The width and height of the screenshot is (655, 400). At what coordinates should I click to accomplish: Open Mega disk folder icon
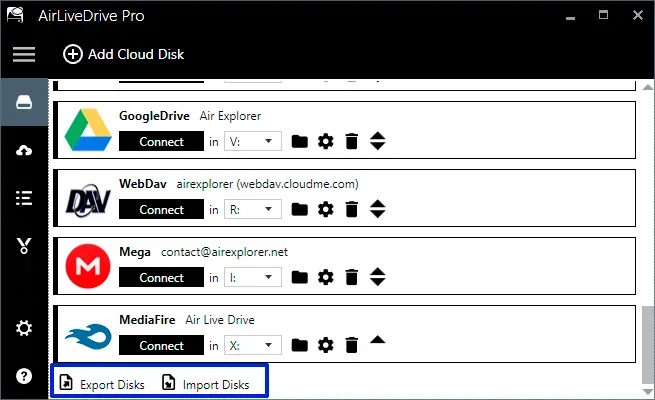tap(300, 277)
